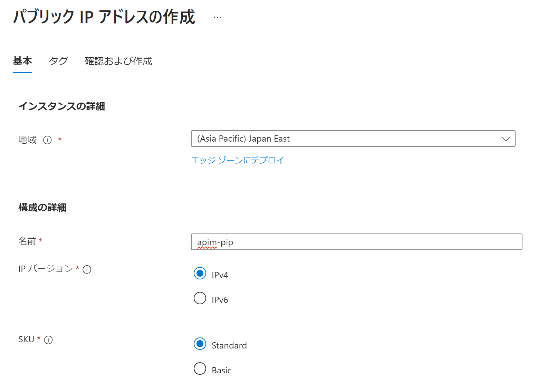547x392 pixels.
Task: Switch to the 基本 tab
Action: (22, 61)
